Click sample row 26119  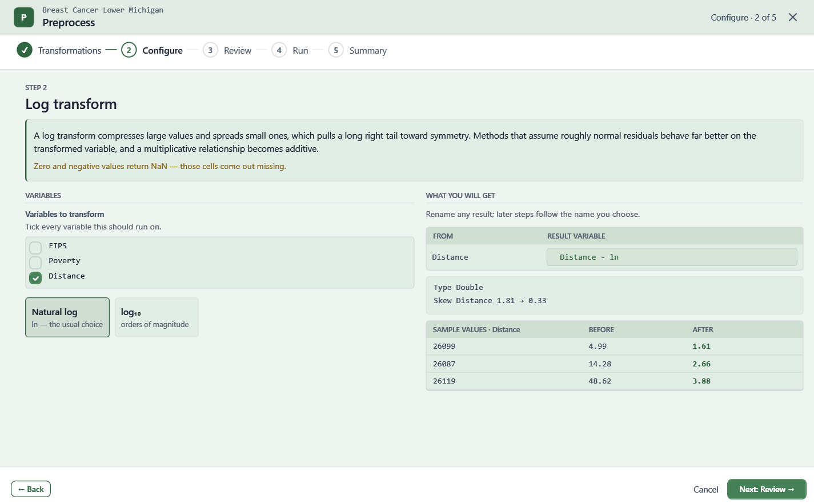(615, 381)
